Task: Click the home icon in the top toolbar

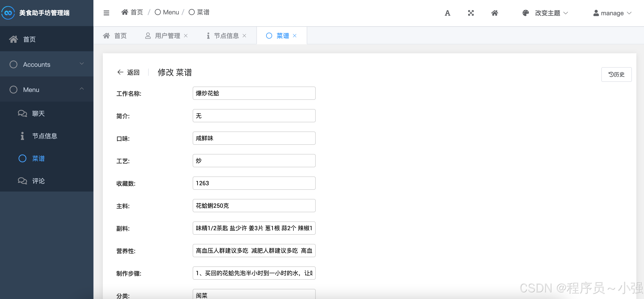Action: (x=494, y=13)
